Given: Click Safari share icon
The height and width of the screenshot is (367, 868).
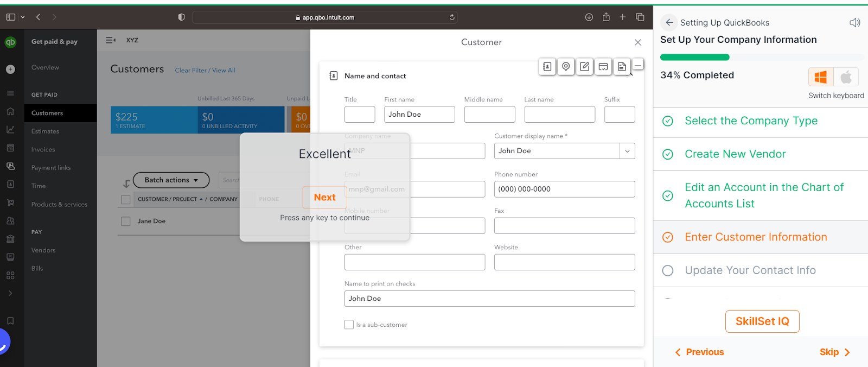Looking at the screenshot, I should pos(606,17).
